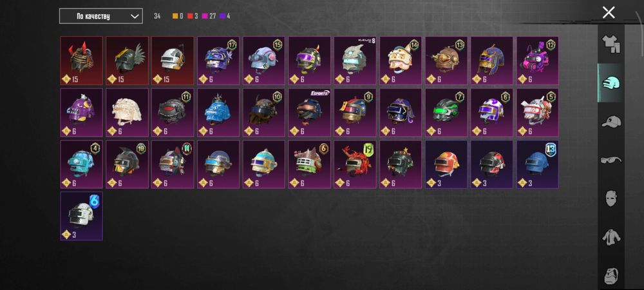Image resolution: width=644 pixels, height=290 pixels.
Task: Open the outfits clothing category icon
Action: click(x=611, y=44)
